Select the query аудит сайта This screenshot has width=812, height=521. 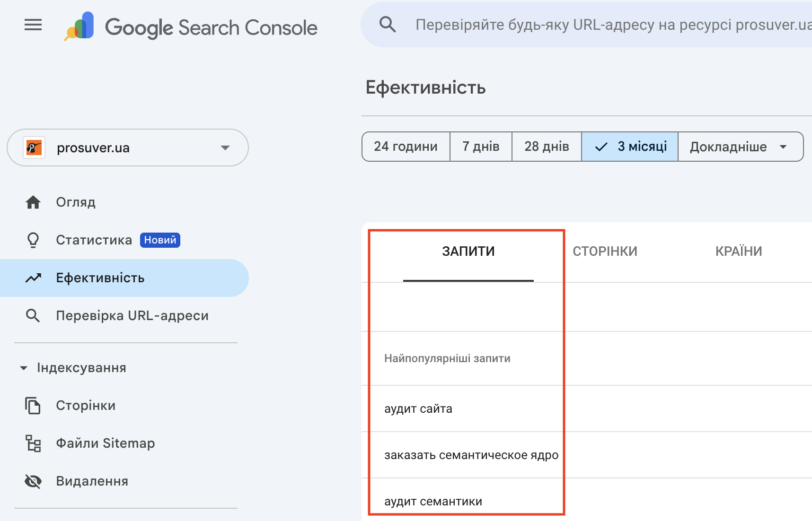coord(418,408)
